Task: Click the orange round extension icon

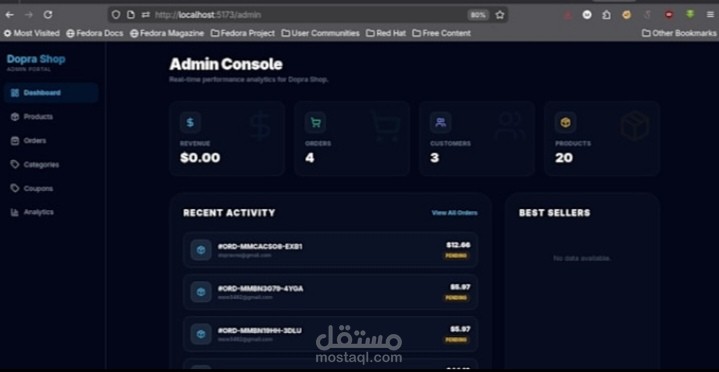Action: pyautogui.click(x=626, y=15)
